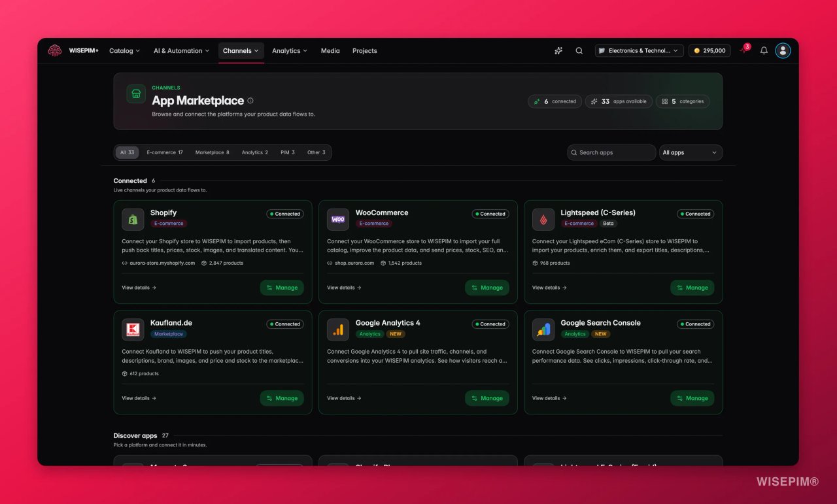Click the WISEPIM brain logo
The image size is (837, 504).
(x=54, y=50)
